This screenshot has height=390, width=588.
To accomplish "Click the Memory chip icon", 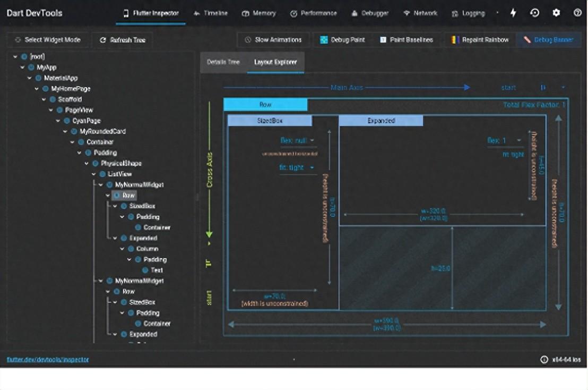I will point(245,13).
